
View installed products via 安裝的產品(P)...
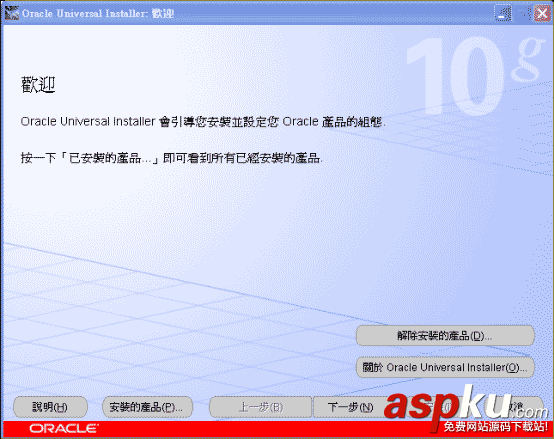147,407
